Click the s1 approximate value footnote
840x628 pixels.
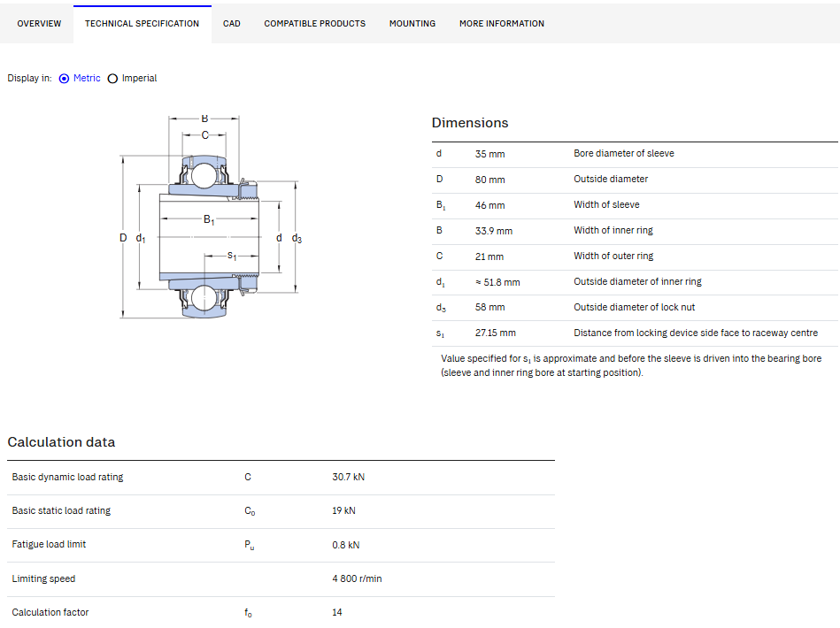coord(631,365)
